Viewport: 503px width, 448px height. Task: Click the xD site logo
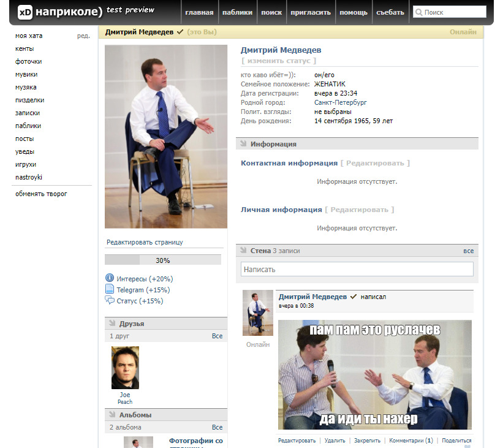click(25, 12)
